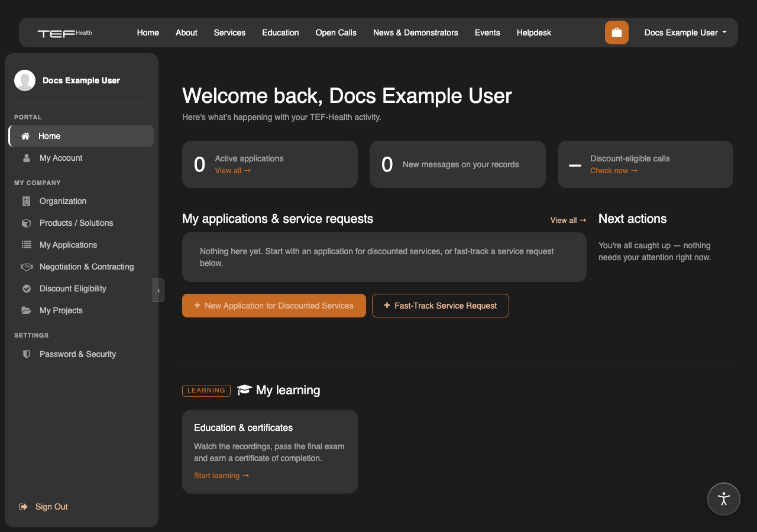Click View all beside My applications heading

(x=568, y=220)
